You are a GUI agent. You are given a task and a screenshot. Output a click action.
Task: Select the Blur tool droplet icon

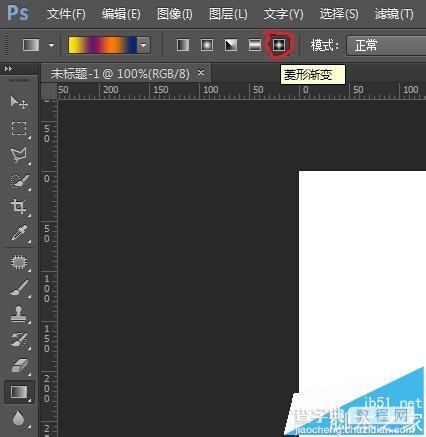[x=19, y=418]
